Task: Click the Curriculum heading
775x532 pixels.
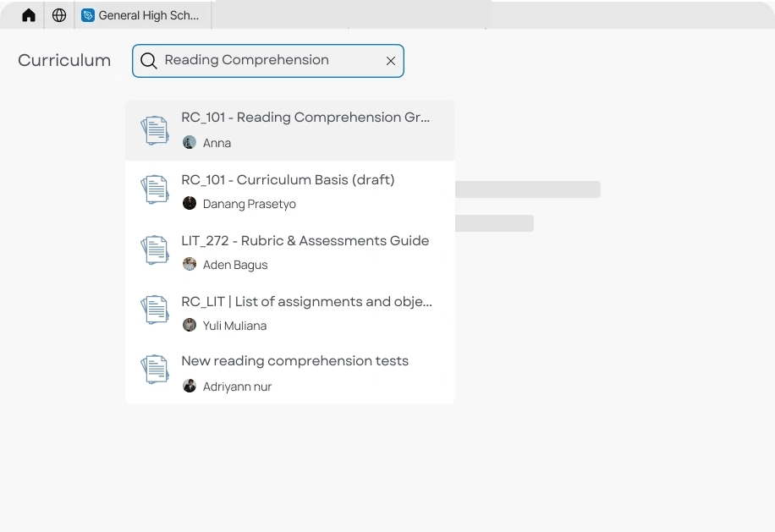Action: (64, 61)
